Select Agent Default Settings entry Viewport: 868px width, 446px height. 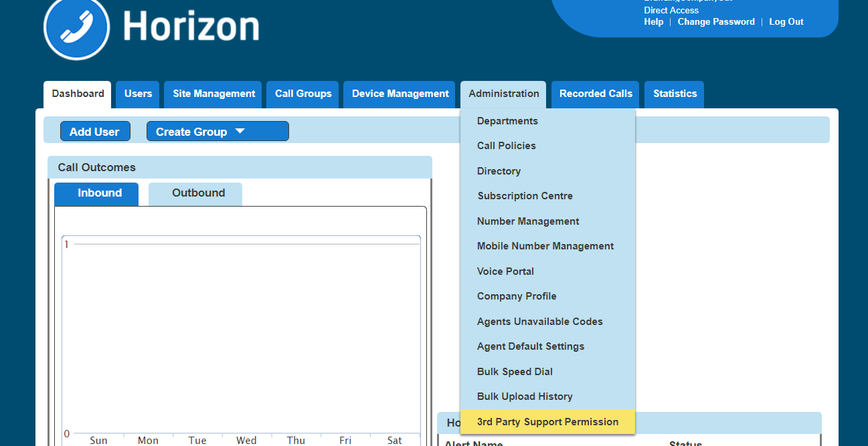tap(547, 346)
